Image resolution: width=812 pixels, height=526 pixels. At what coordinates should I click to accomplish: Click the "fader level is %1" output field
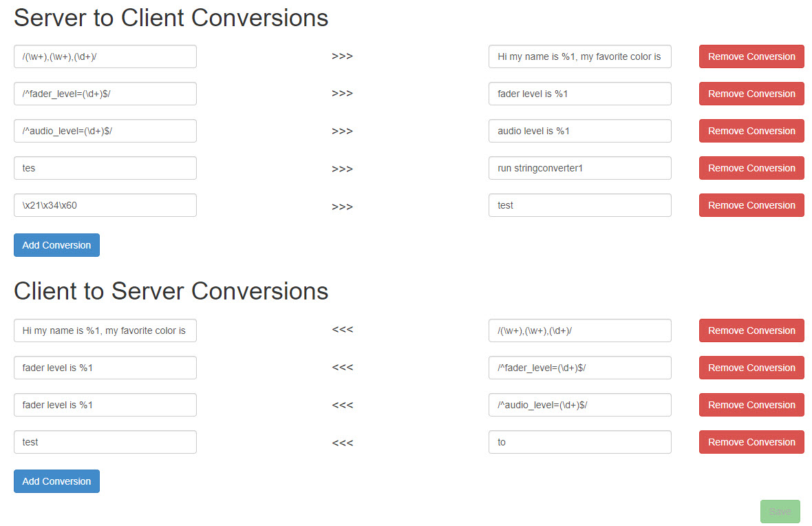tap(579, 94)
